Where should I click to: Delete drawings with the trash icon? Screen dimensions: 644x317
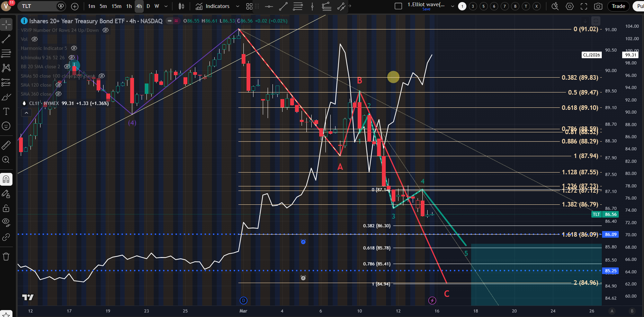coord(6,256)
